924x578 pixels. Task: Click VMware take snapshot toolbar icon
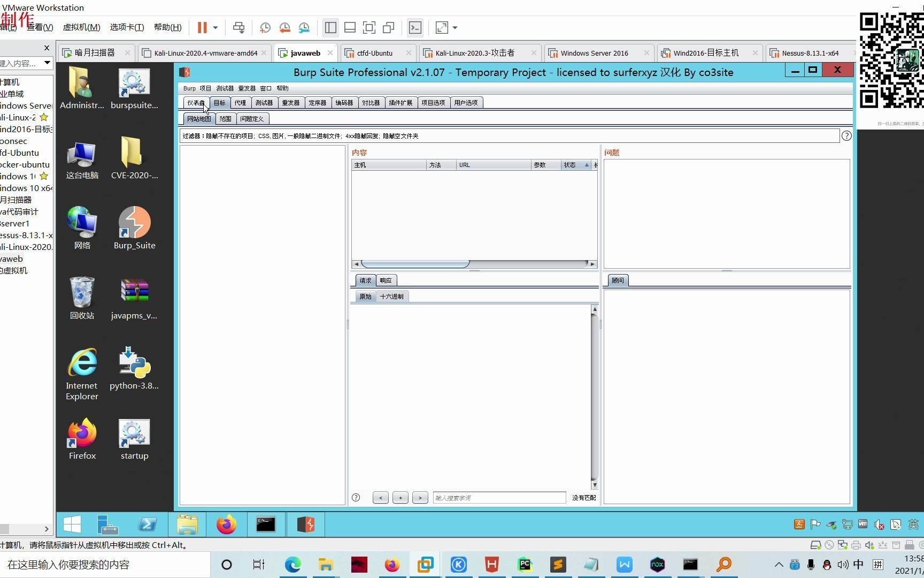(x=265, y=27)
